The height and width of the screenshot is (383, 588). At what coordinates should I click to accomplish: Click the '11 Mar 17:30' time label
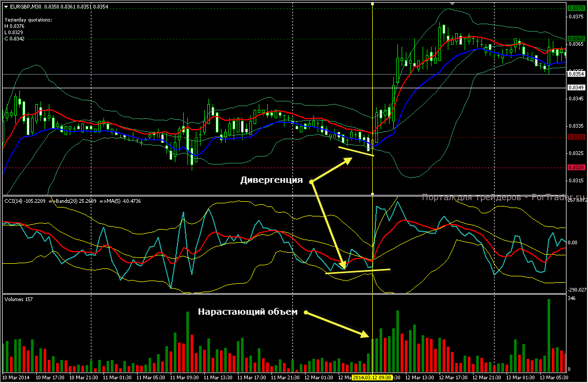251,378
